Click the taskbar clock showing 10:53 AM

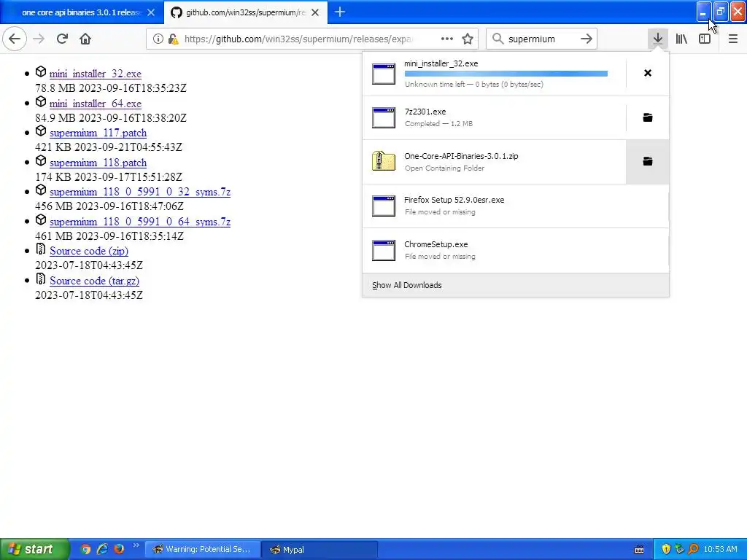click(x=720, y=549)
